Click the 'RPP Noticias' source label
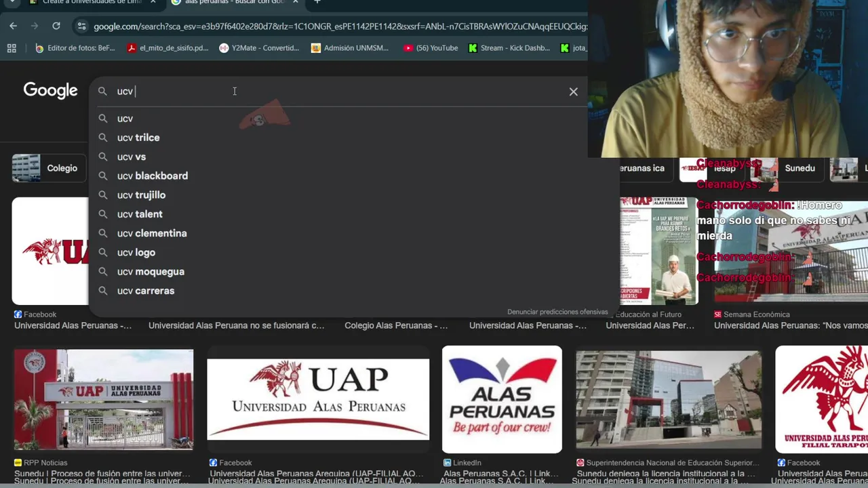This screenshot has height=488, width=868. pos(45,463)
